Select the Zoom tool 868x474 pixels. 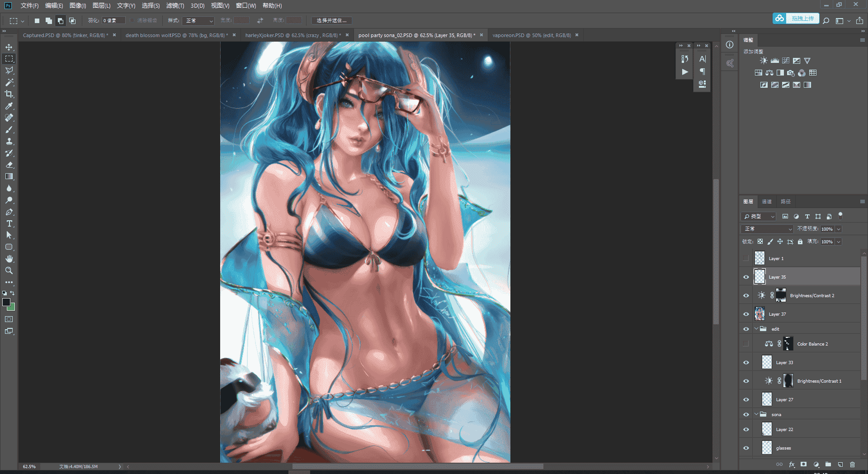point(9,270)
